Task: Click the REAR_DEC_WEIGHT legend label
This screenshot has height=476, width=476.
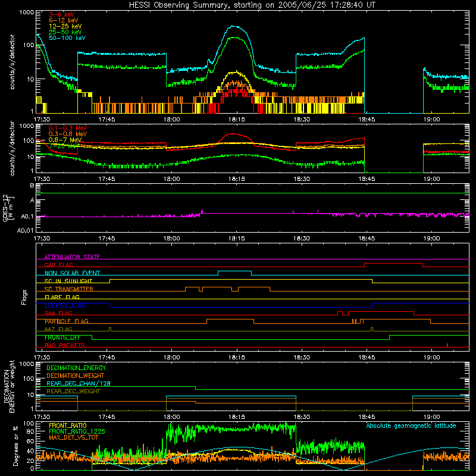Action: click(x=73, y=392)
